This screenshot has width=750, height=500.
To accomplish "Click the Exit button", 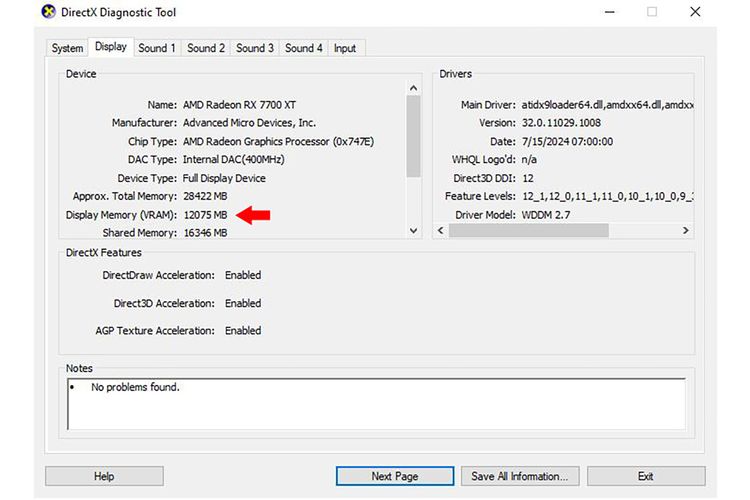I will point(645,476).
